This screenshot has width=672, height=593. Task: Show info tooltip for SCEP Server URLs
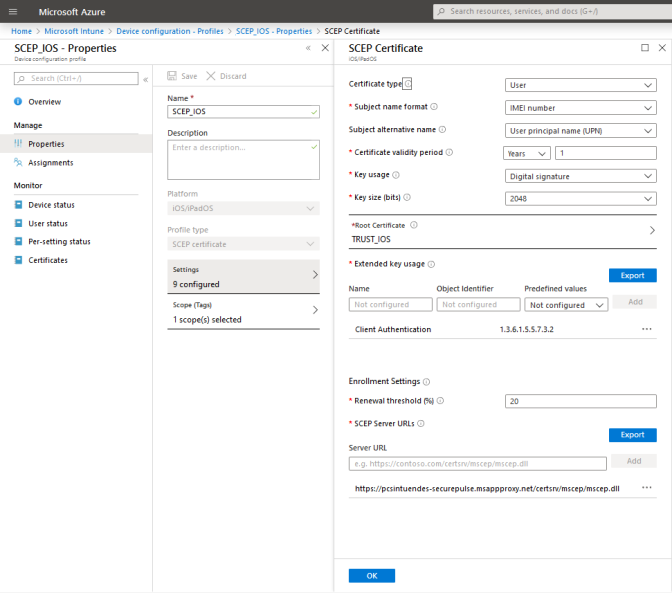coord(421,423)
